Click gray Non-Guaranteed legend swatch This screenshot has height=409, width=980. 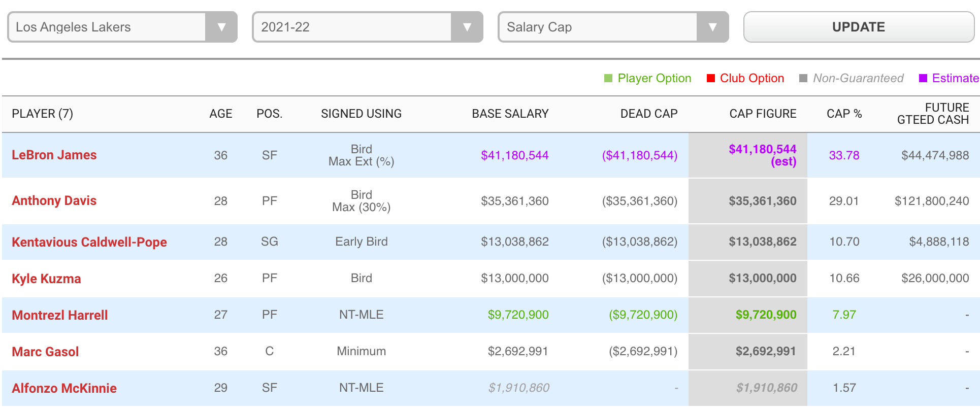pos(803,78)
